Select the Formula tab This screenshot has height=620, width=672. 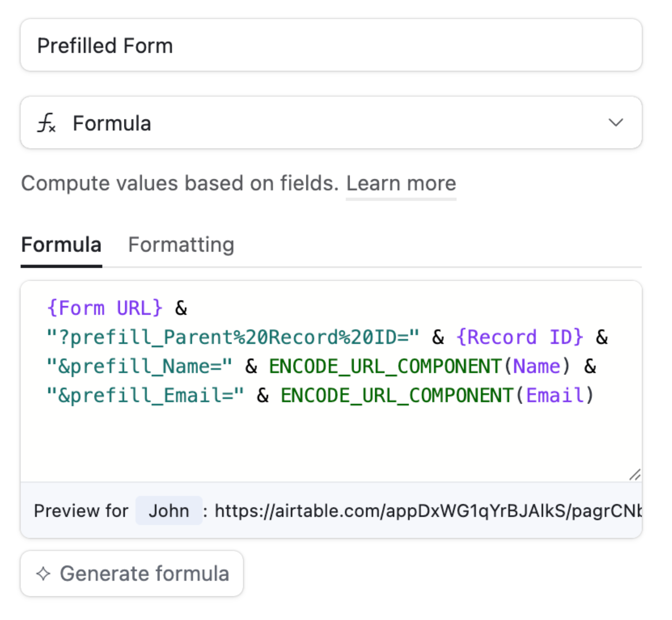coord(62,244)
